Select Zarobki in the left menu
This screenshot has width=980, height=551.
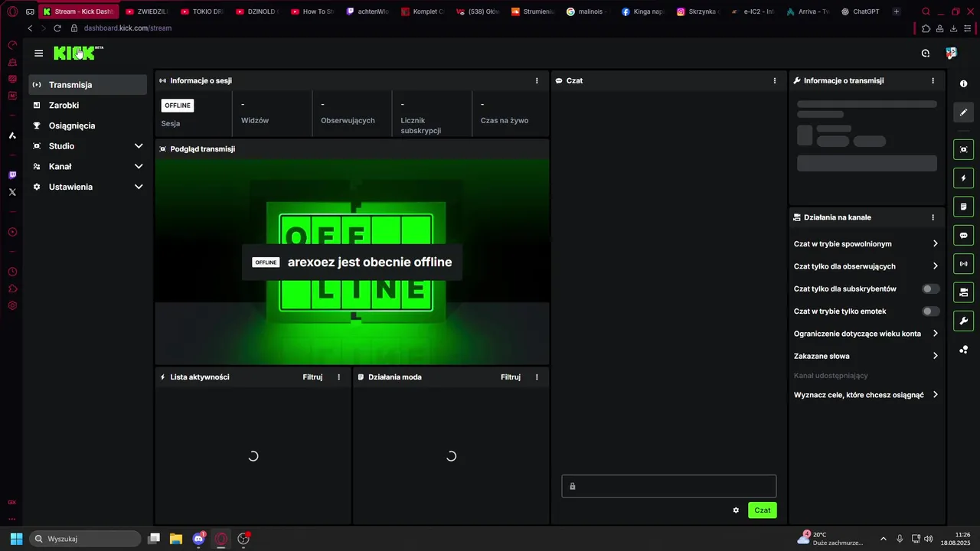coord(88,106)
